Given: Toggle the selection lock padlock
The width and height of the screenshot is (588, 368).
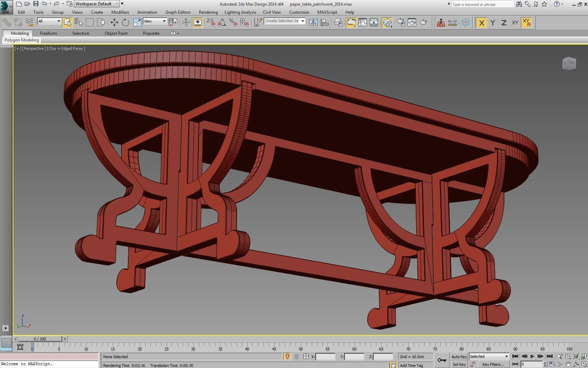Looking at the screenshot, I should [296, 356].
